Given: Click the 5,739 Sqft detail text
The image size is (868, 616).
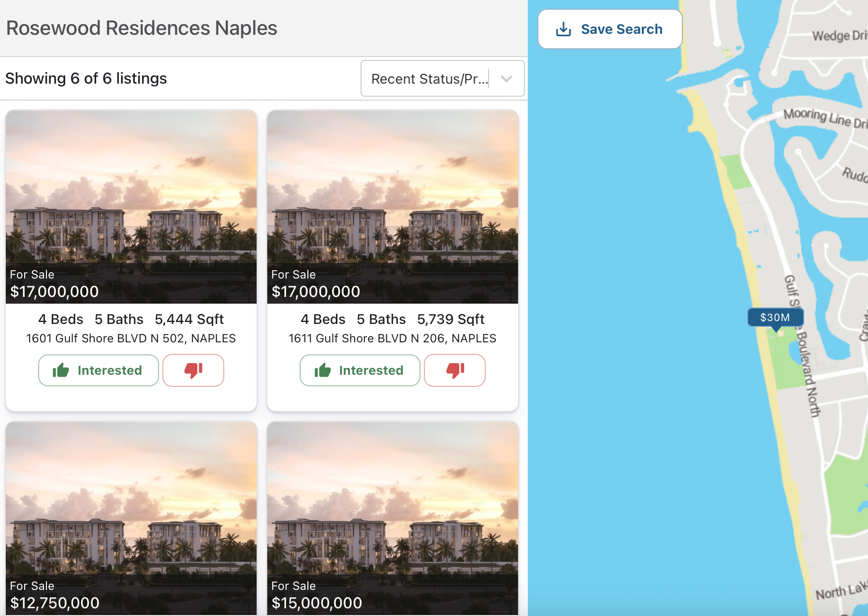Looking at the screenshot, I should pos(450,319).
